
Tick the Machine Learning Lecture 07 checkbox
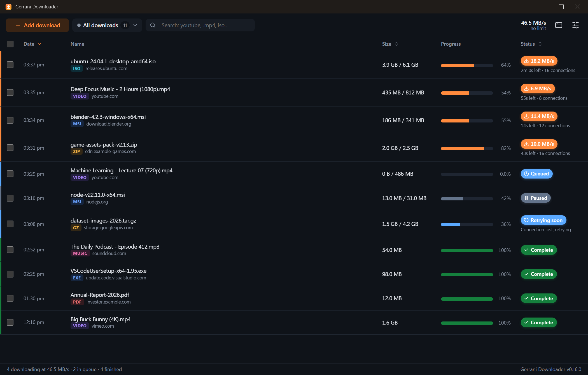[x=10, y=174]
